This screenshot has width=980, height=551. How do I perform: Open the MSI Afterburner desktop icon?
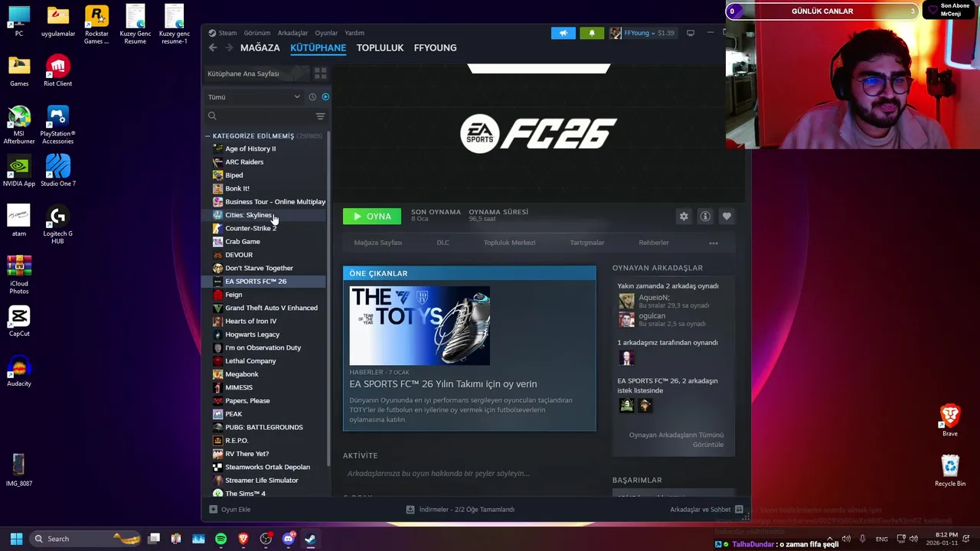click(x=19, y=125)
